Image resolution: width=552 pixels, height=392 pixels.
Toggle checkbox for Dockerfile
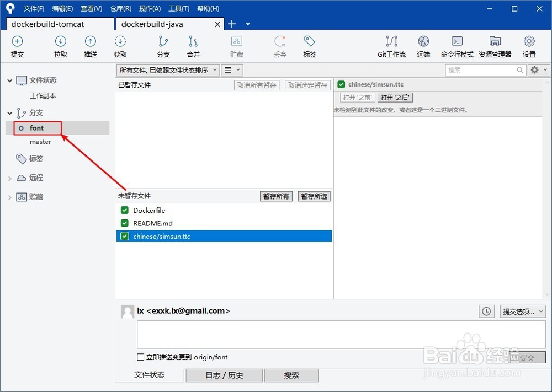(x=125, y=210)
